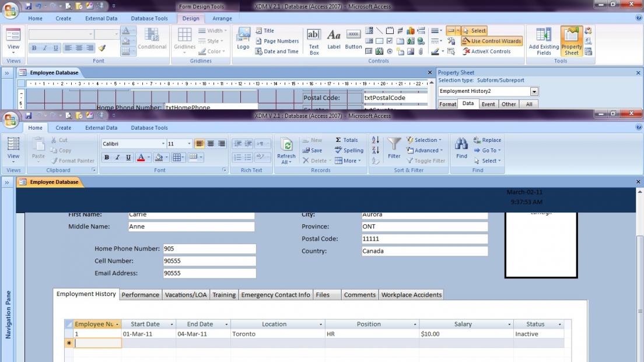Click the font color A button in Form view window
This screenshot has height=362, width=644.
[x=141, y=157]
